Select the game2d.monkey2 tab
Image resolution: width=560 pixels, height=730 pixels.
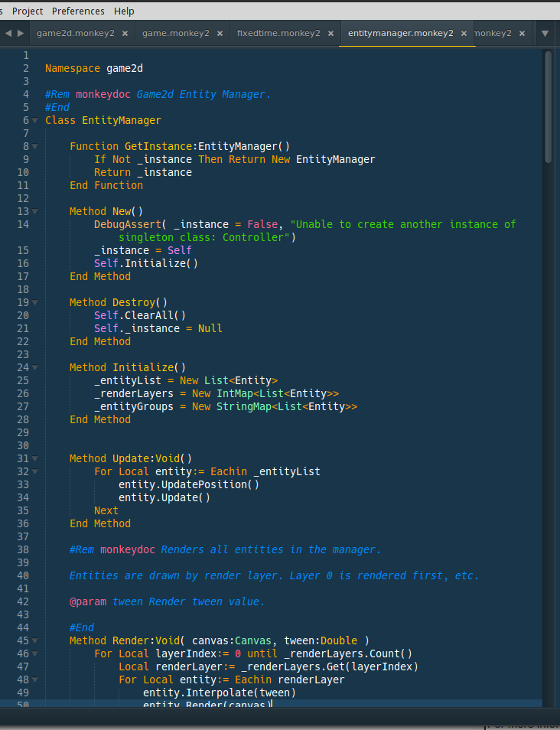pos(75,34)
